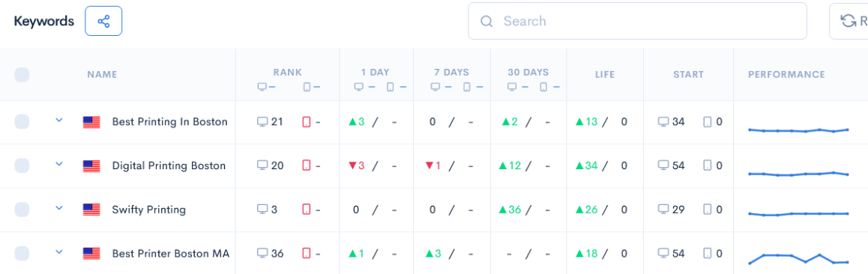Sort by the LIFE column header
The image size is (868, 274).
coord(604,75)
